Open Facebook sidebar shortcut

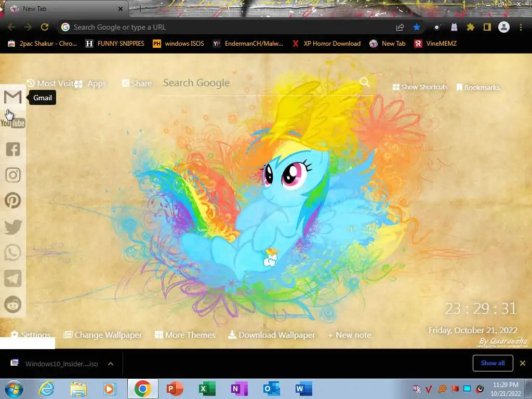point(13,149)
